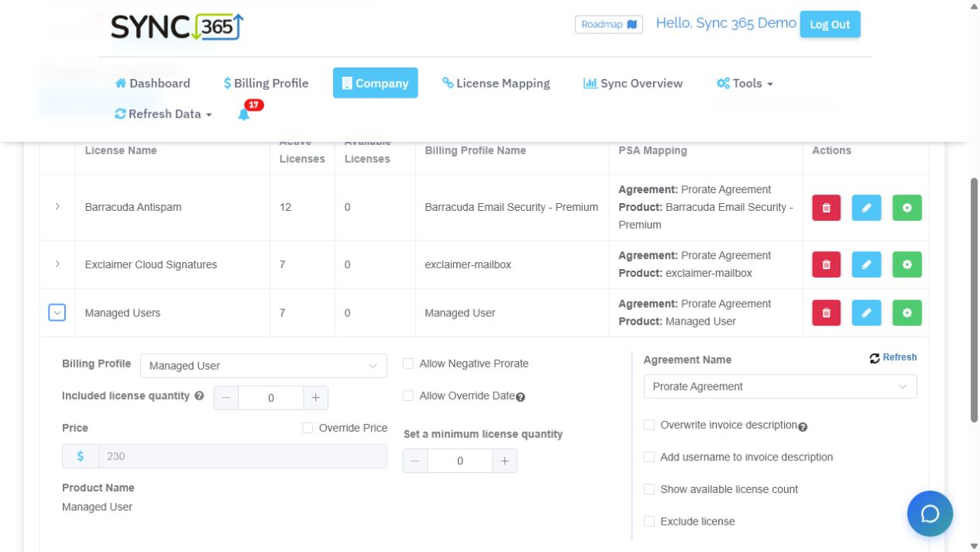Delete the Barracuda Antispam license row
Viewport: 980px width, 552px height.
[826, 207]
